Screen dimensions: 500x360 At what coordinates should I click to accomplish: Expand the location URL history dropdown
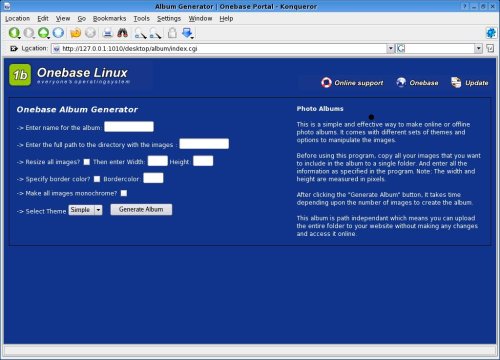coord(390,49)
